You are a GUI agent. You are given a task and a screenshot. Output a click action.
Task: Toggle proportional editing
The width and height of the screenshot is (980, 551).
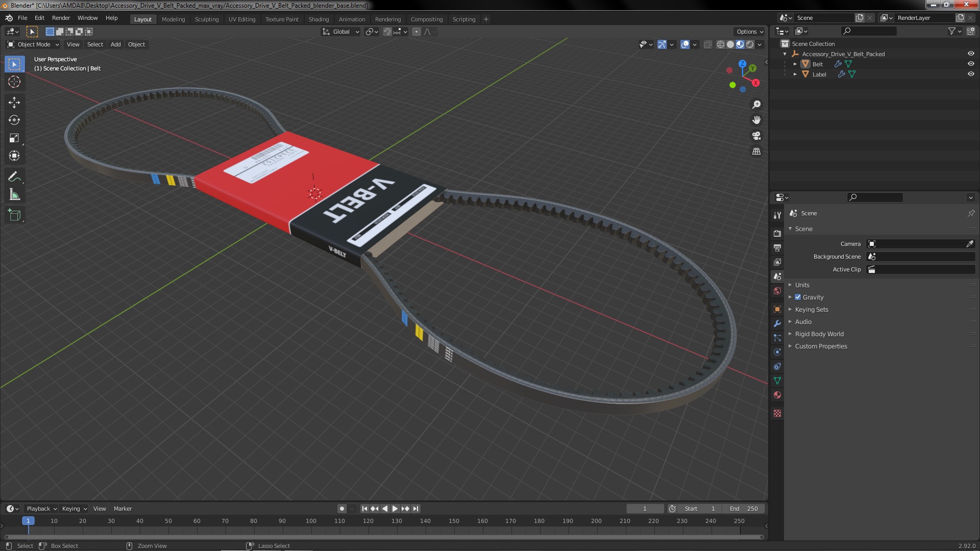pos(416,32)
